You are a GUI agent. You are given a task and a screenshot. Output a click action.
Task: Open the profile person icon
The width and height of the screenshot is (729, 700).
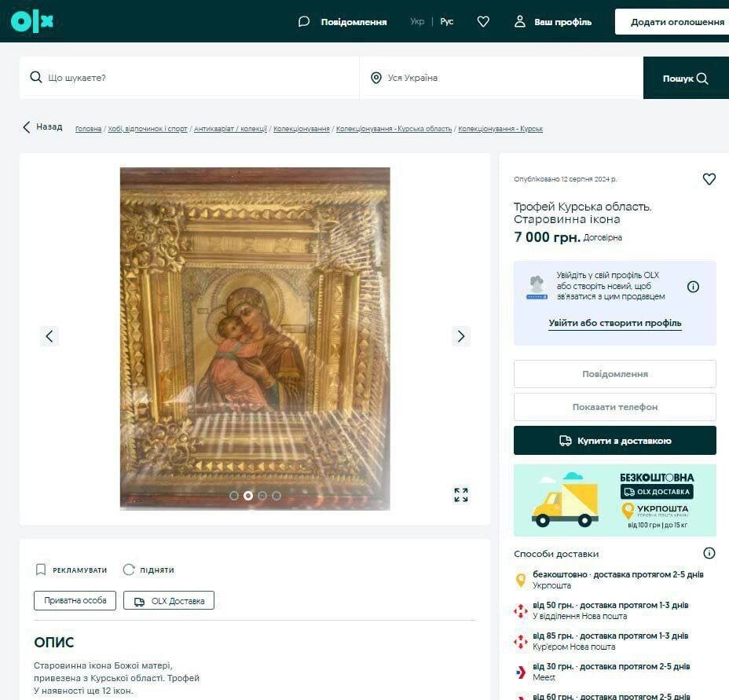[520, 21]
